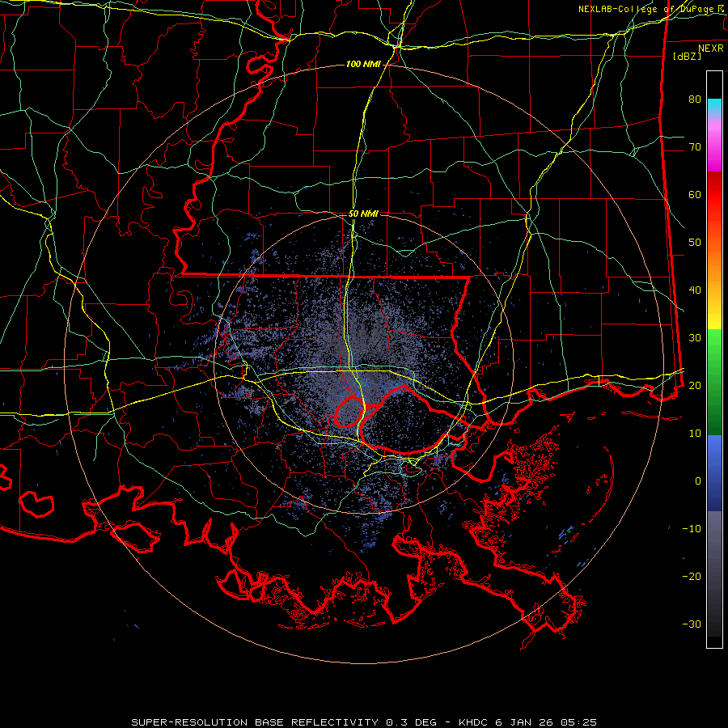
Task: Click the 0 value on dBZ scale
Action: pyautogui.click(x=698, y=481)
